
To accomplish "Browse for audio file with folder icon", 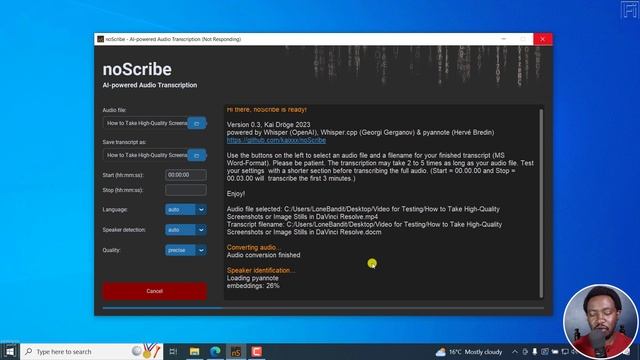I will click(197, 123).
